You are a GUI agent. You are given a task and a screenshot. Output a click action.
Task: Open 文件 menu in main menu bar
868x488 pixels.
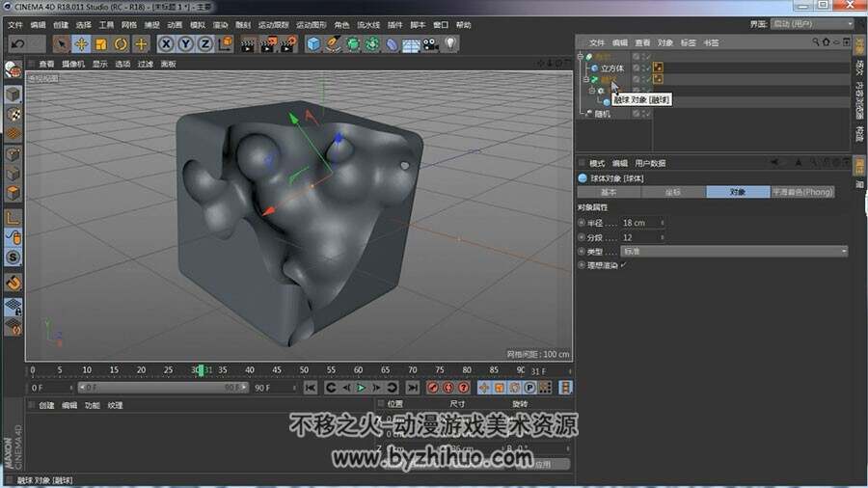point(15,25)
